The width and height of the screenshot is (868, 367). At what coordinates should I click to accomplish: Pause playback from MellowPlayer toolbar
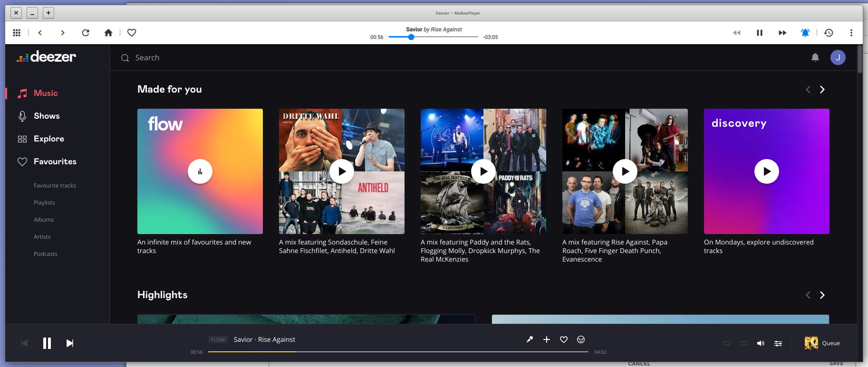(760, 33)
